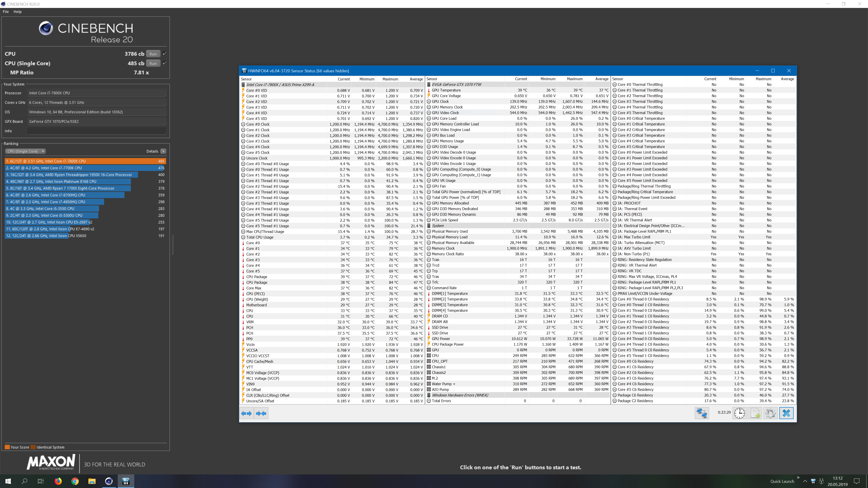Open HWiNFO sensor settings gear
This screenshot has height=488, width=868.
770,413
